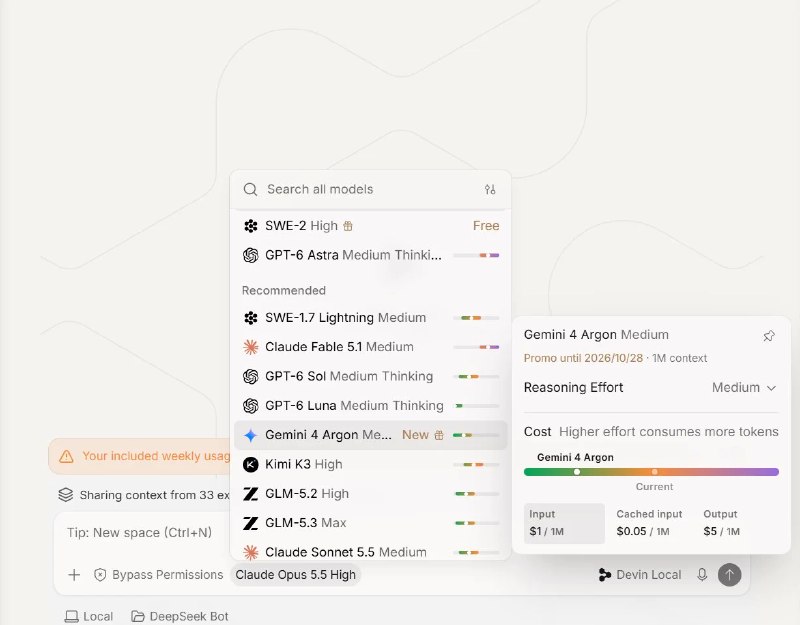Click the plus add attachment icon
800x625 pixels.
74,575
